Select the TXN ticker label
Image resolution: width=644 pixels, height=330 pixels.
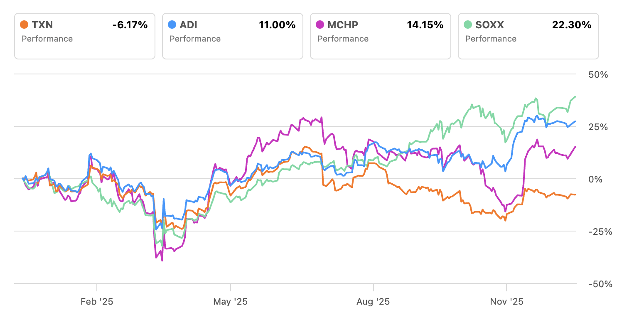point(42,25)
